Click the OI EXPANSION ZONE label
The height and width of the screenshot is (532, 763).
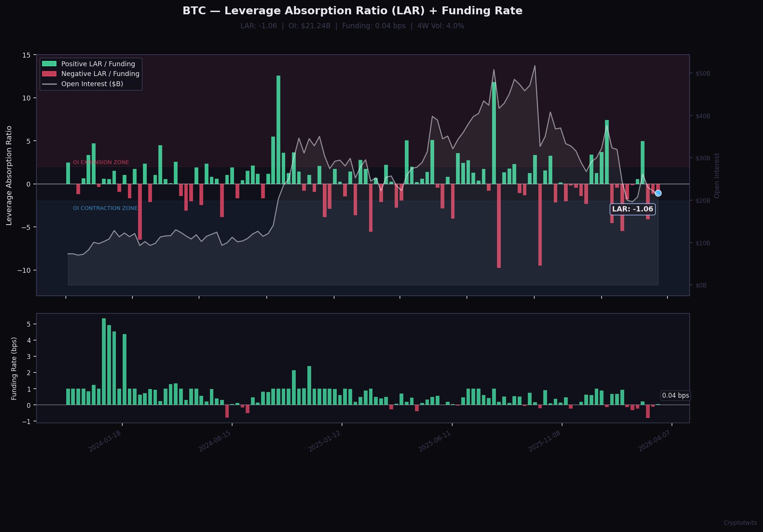coord(101,163)
